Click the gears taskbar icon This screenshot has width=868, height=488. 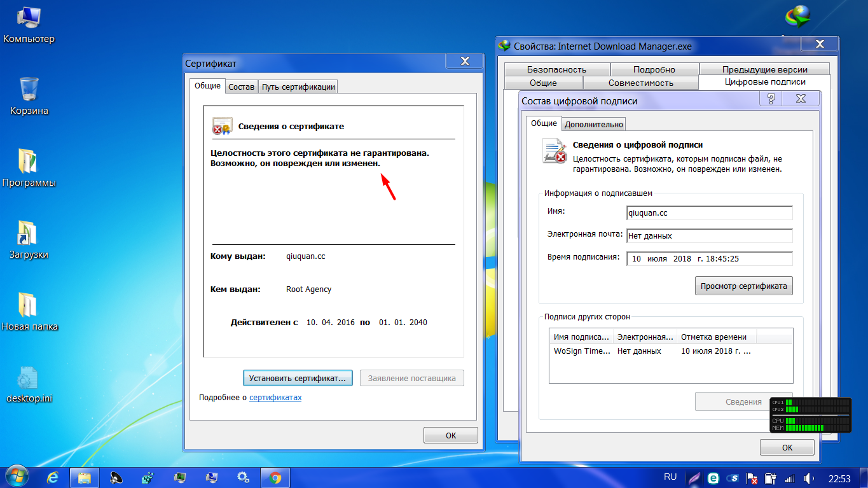pos(243,477)
